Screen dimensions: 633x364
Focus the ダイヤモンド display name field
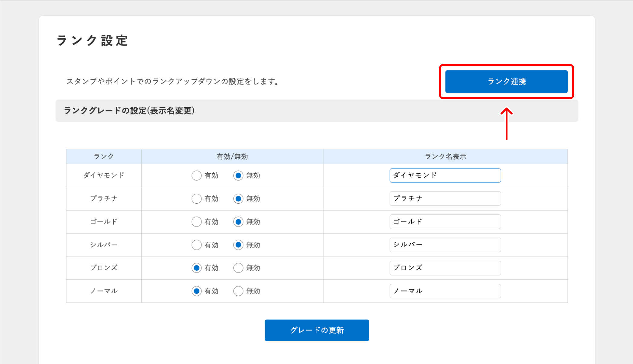[x=445, y=176]
